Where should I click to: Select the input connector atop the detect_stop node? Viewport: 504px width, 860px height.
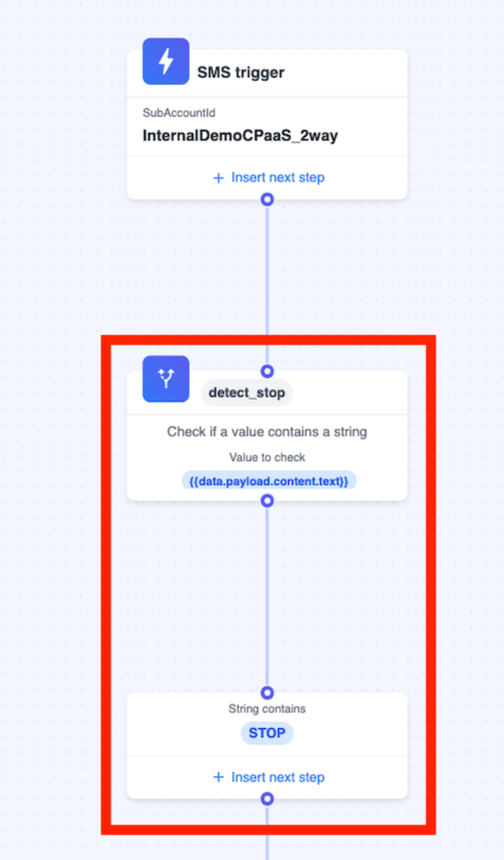click(x=267, y=371)
